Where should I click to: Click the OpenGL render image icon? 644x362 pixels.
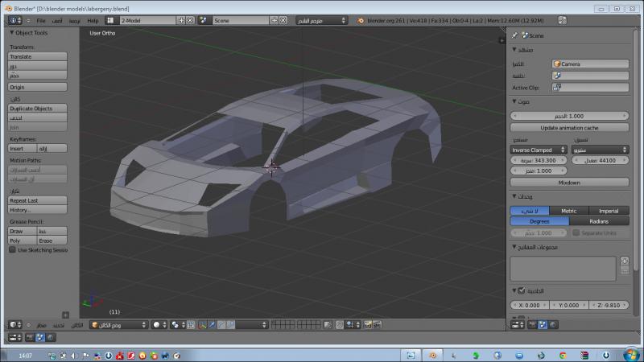[368, 325]
